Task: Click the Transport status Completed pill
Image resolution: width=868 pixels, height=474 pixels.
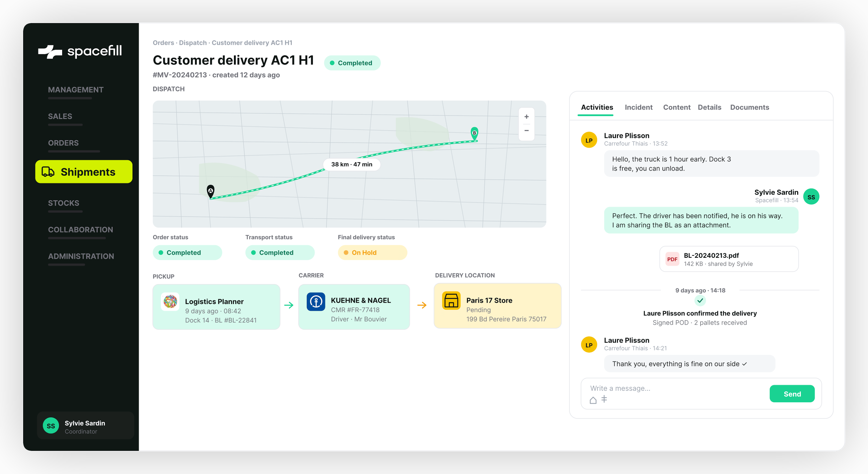Action: tap(280, 252)
